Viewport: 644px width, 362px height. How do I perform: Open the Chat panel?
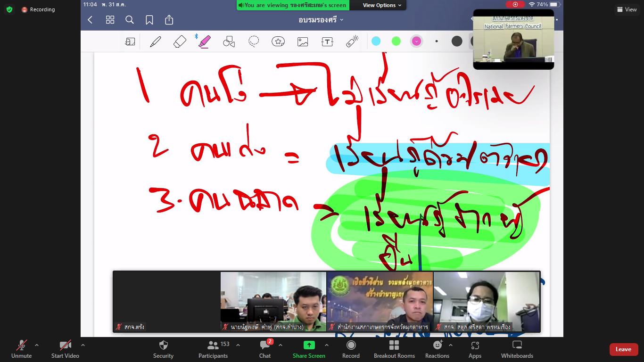(265, 349)
